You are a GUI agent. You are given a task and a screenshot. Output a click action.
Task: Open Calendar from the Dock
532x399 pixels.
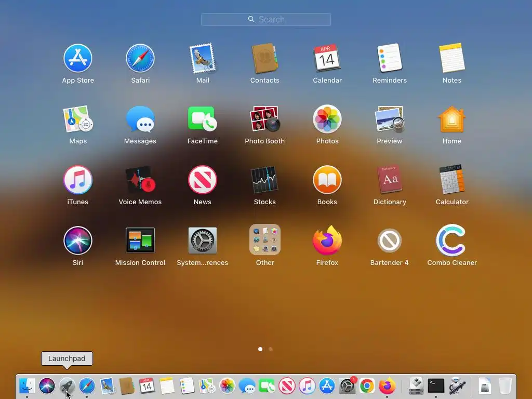147,386
